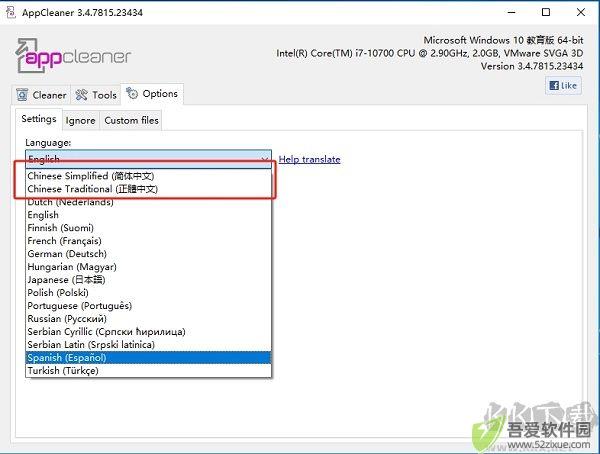This screenshot has height=454, width=600.
Task: Minimize the AppCleaner window
Action: (x=512, y=12)
